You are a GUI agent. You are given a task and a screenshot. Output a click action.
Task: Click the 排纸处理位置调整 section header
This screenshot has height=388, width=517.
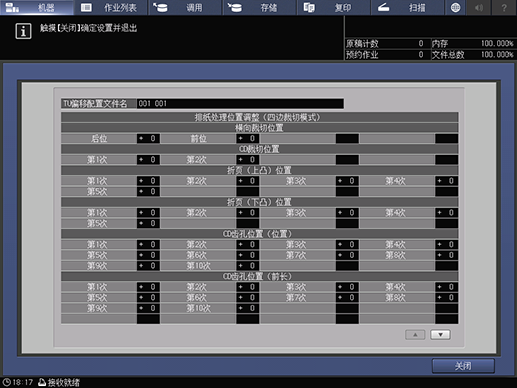pyautogui.click(x=259, y=117)
